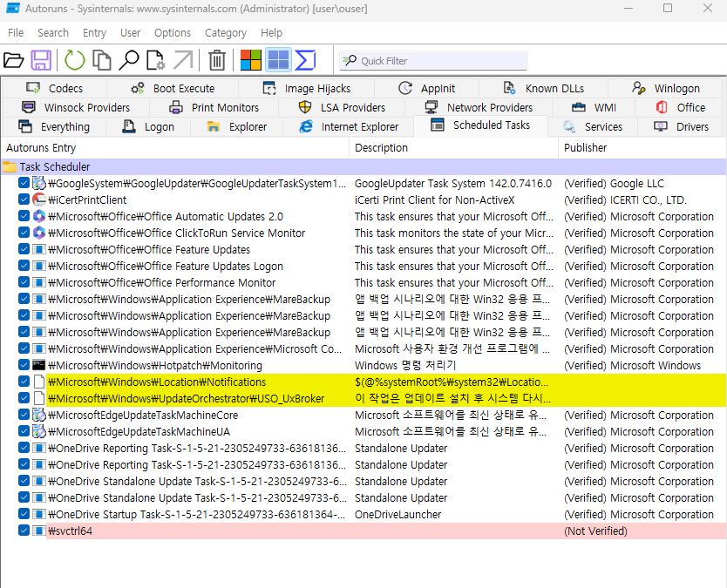This screenshot has height=588, width=727.
Task: Click the file properties gear icon
Action: pos(155,60)
